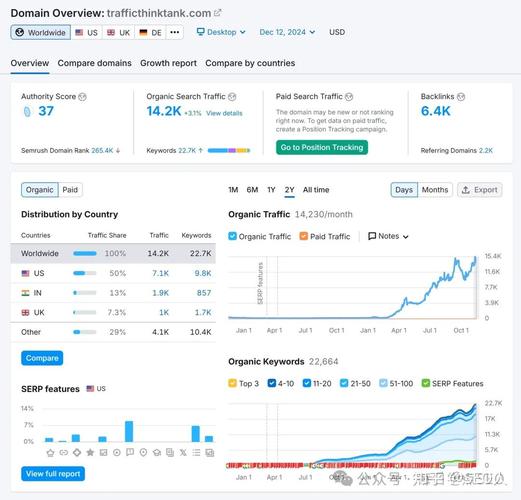Select the last image-frame SERP icon
Image resolution: width=521 pixels, height=500 pixels.
[210, 453]
